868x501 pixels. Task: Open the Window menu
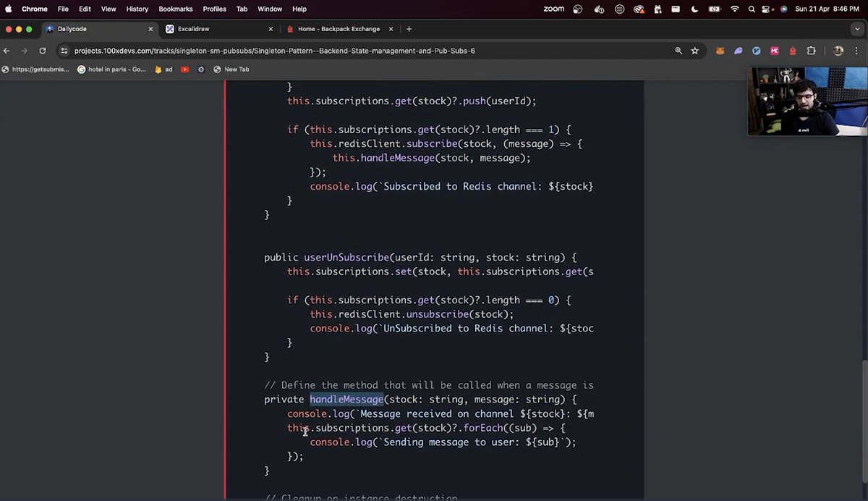(270, 9)
